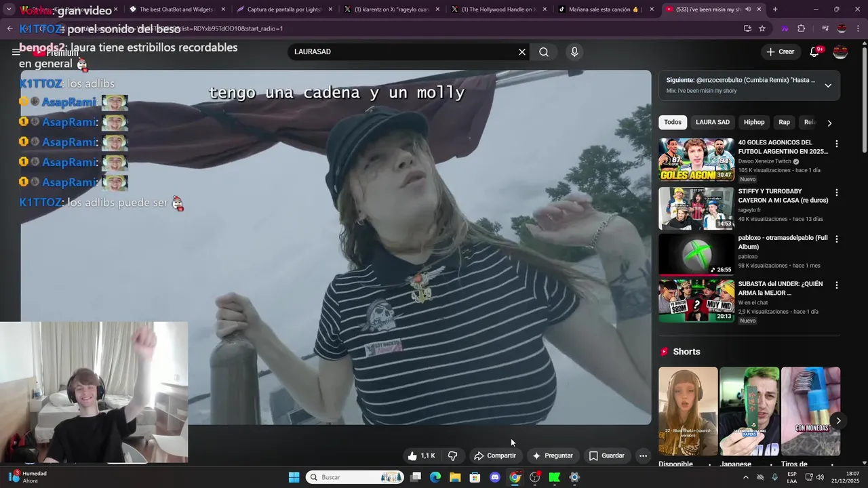The image size is (868, 488).
Task: Open volume control in system tray
Action: (820, 477)
